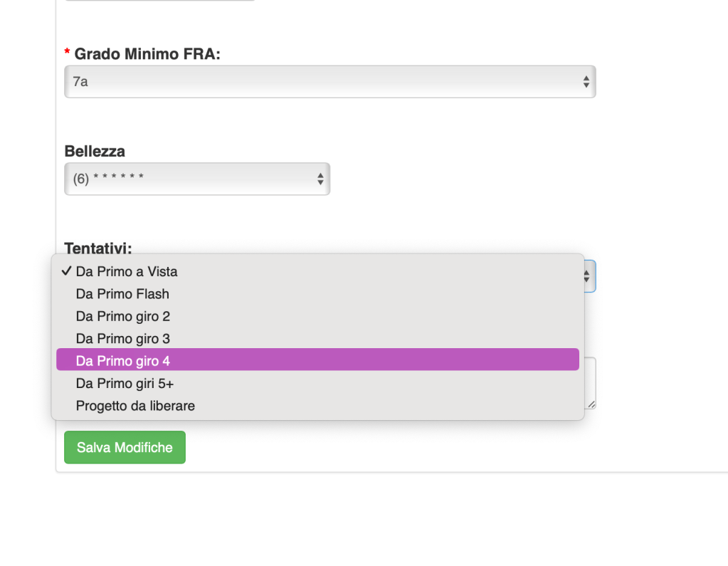Choose the highlighted Da Primo giro 4
Screen dimensions: 728x566
click(123, 361)
